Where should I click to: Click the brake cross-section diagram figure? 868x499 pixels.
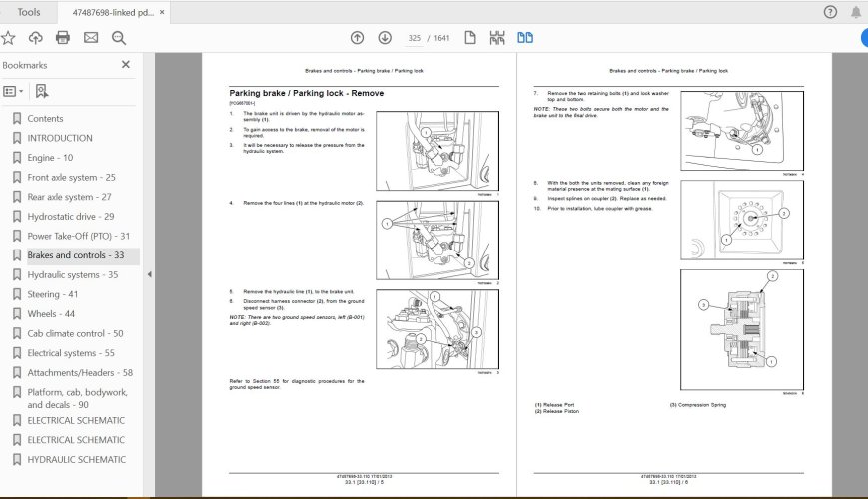[x=742, y=330]
